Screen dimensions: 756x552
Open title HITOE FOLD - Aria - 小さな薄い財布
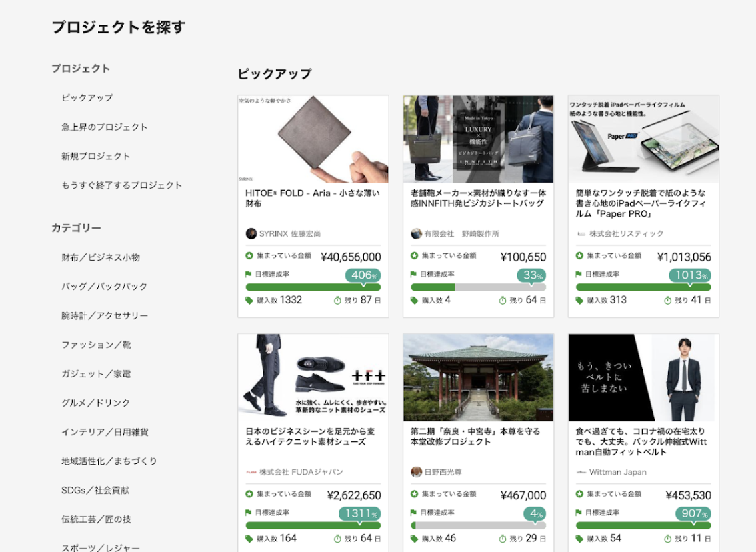[x=313, y=198]
